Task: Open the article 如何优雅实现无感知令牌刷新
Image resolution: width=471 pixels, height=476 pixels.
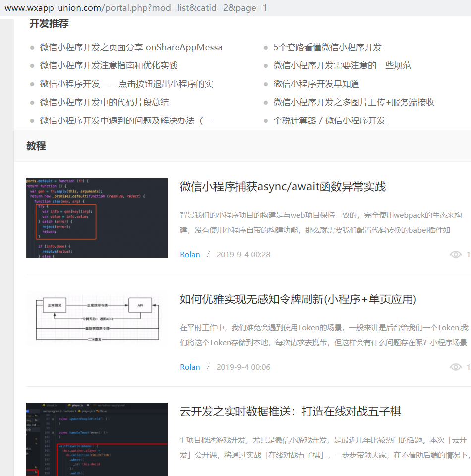Action: click(297, 300)
